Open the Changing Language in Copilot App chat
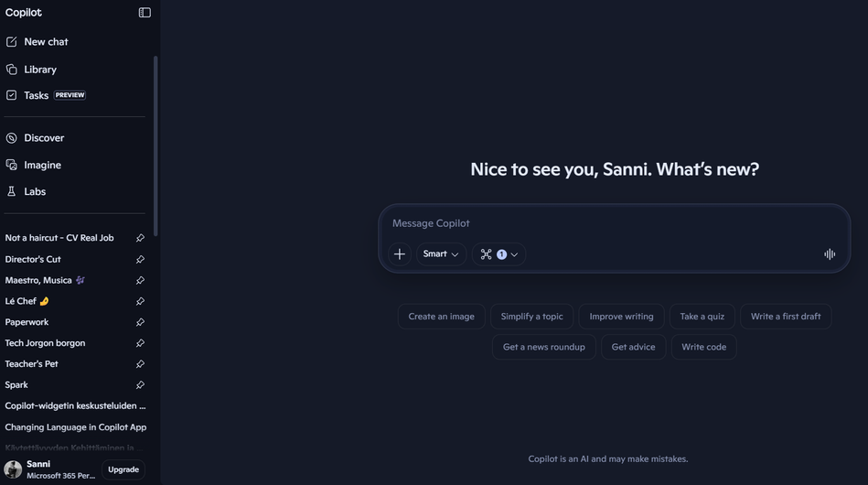The width and height of the screenshot is (868, 485). click(76, 426)
